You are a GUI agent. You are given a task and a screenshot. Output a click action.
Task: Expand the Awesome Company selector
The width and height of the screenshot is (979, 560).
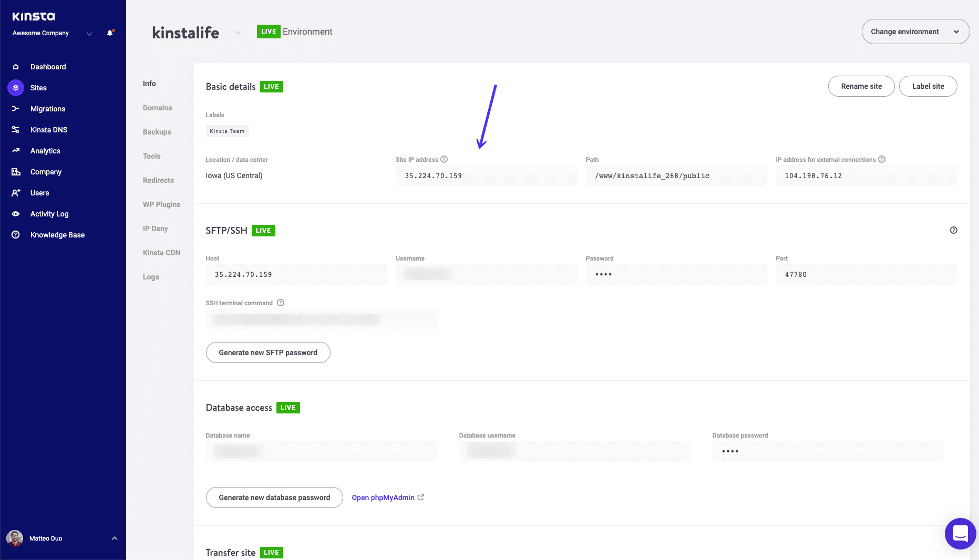[88, 34]
